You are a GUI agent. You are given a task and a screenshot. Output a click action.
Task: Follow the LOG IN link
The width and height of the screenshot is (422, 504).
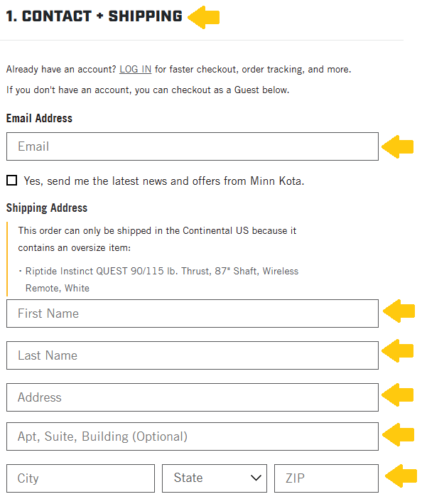pos(135,70)
